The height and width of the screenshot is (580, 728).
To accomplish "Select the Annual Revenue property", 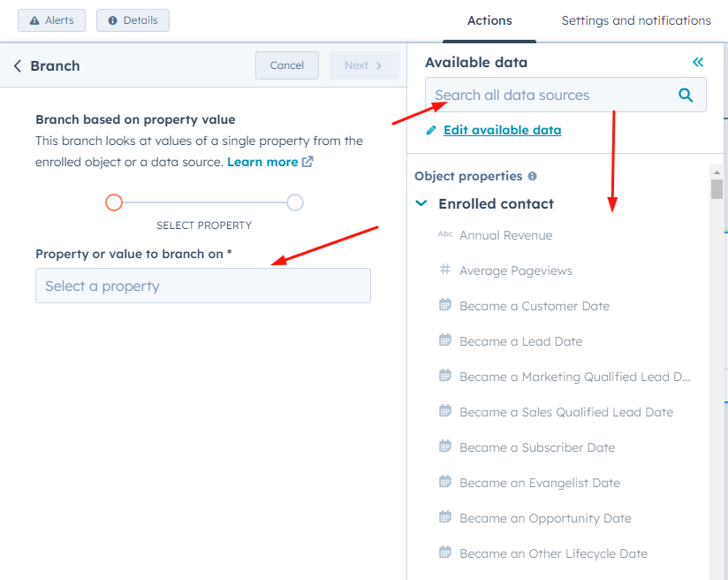I will point(505,235).
